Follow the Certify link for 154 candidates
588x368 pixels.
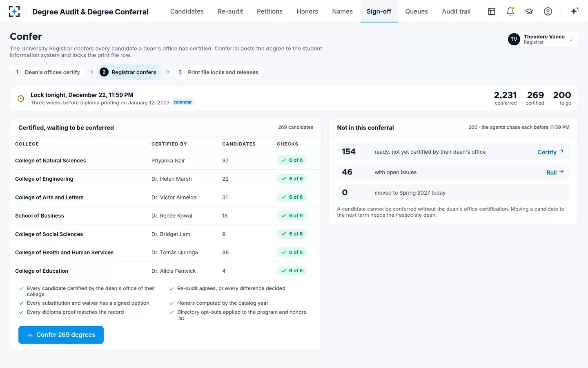pos(550,152)
